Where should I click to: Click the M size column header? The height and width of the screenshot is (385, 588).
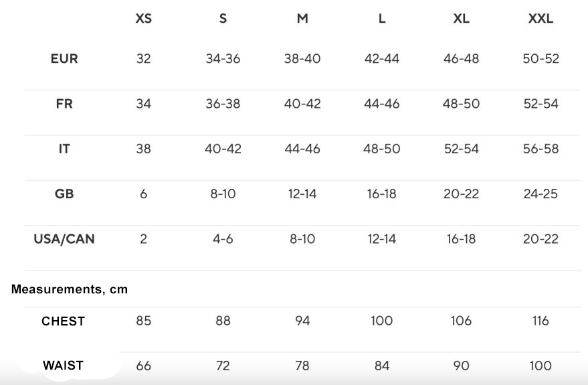click(302, 19)
